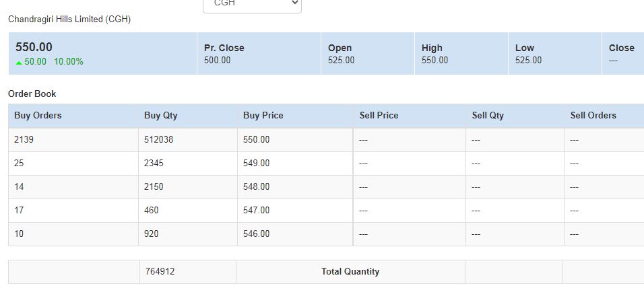Click the green up-arrow price change icon
Image resolution: width=644 pixels, height=288 pixels.
tap(19, 62)
